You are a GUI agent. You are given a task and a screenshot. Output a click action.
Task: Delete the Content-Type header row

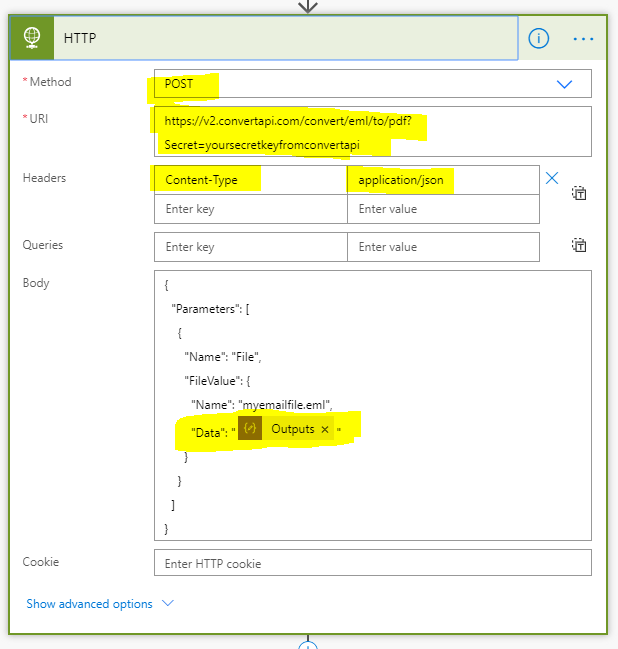[551, 179]
